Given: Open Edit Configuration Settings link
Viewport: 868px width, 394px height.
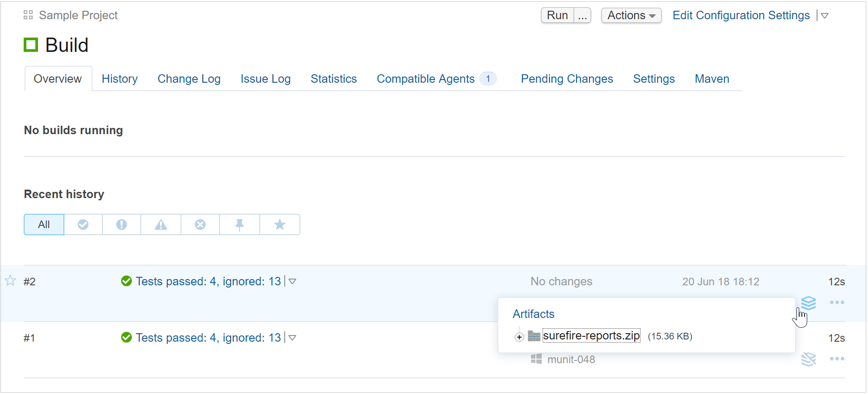Looking at the screenshot, I should coord(741,16).
